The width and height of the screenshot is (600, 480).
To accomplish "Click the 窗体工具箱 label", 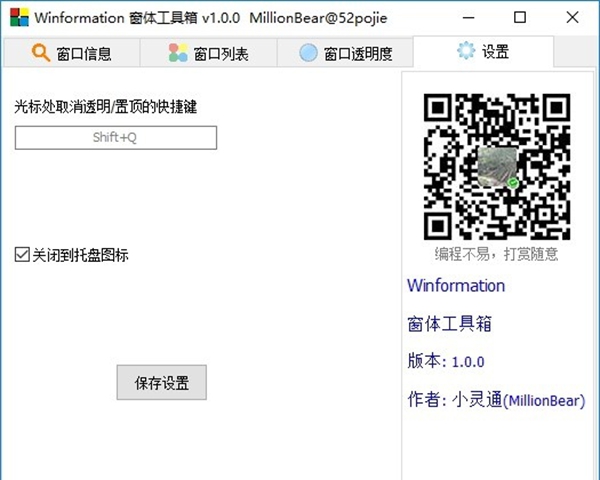I will [x=449, y=324].
